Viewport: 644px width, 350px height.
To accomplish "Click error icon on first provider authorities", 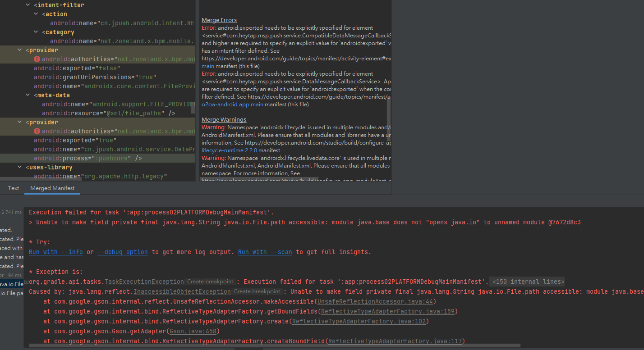I will 37,59.
